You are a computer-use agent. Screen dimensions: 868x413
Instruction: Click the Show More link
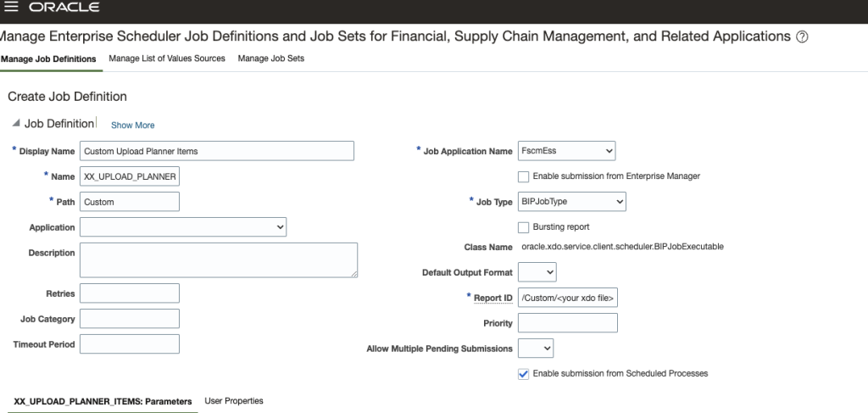tap(133, 126)
